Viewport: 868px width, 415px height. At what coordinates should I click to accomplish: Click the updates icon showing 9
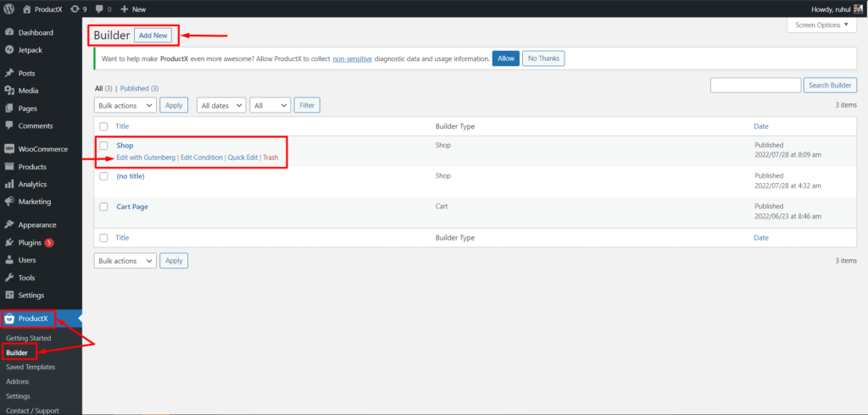point(75,8)
